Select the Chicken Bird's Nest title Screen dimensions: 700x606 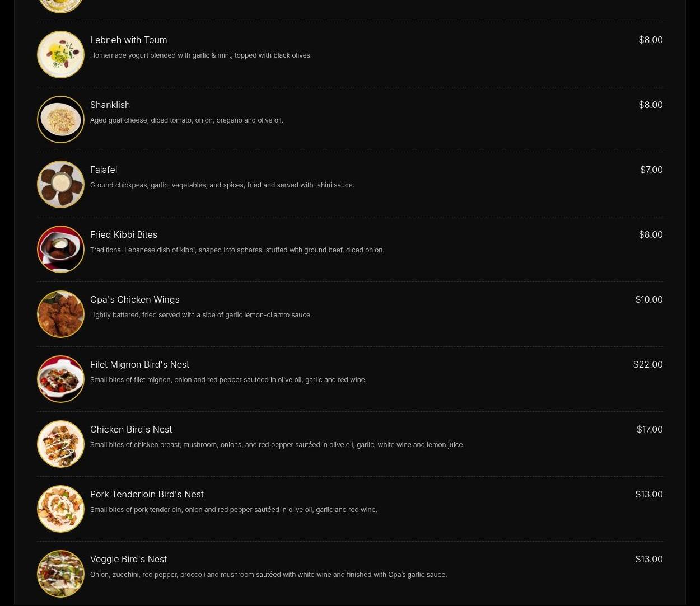point(131,429)
